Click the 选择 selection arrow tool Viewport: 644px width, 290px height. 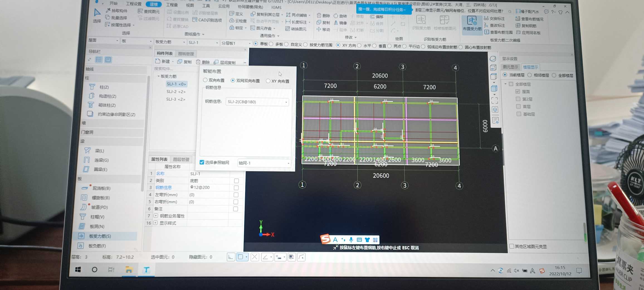point(97,16)
